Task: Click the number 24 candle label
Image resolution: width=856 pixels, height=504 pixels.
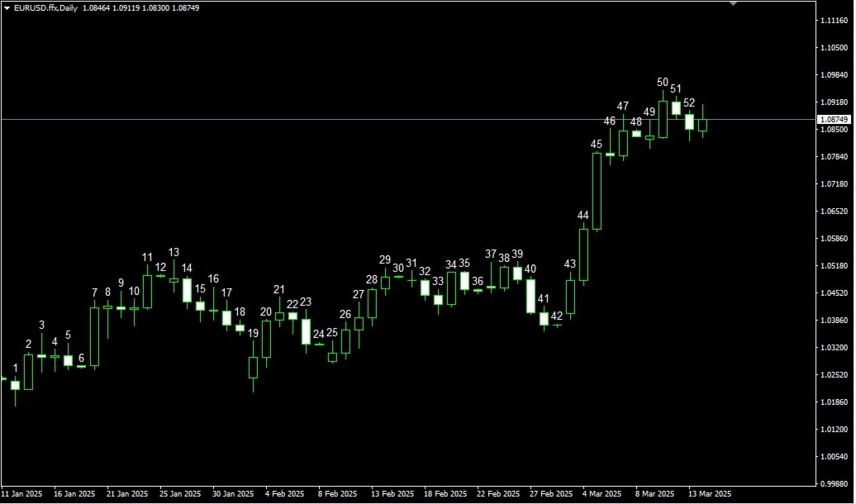Action: click(x=319, y=334)
